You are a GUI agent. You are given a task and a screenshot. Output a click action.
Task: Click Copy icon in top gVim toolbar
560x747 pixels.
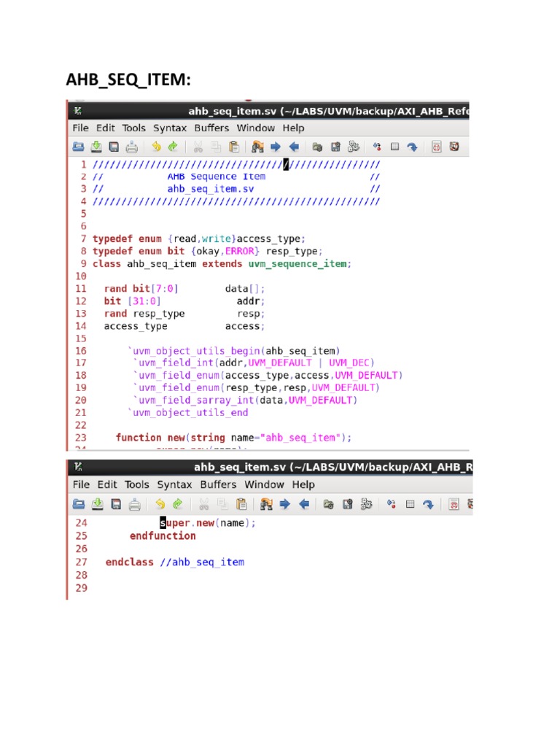tap(216, 147)
